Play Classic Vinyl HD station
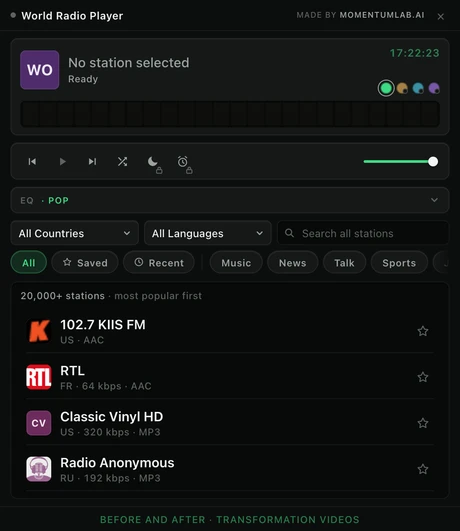This screenshot has width=460, height=531. pyautogui.click(x=230, y=423)
